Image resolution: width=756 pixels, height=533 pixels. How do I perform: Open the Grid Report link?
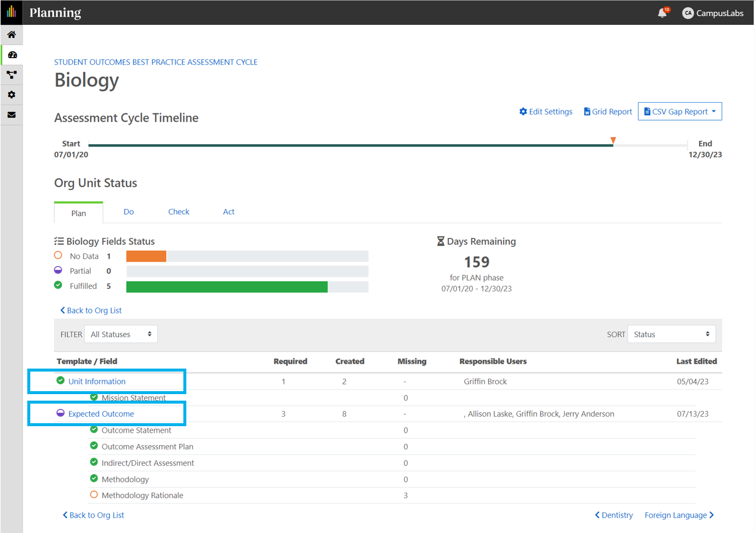608,112
